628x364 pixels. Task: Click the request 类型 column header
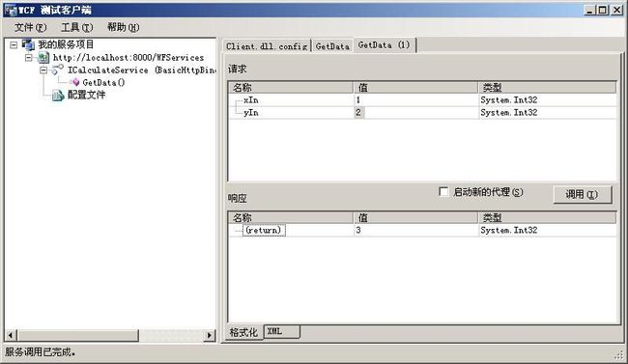click(x=547, y=87)
